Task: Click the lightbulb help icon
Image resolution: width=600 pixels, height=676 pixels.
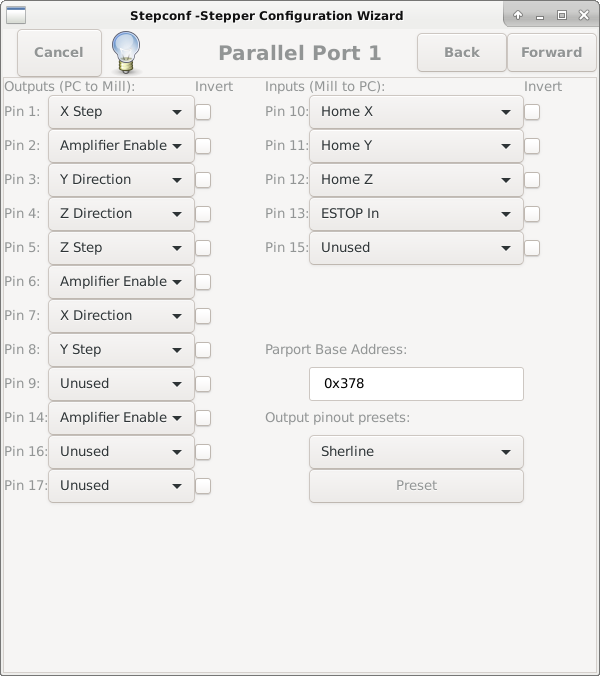Action: click(125, 51)
